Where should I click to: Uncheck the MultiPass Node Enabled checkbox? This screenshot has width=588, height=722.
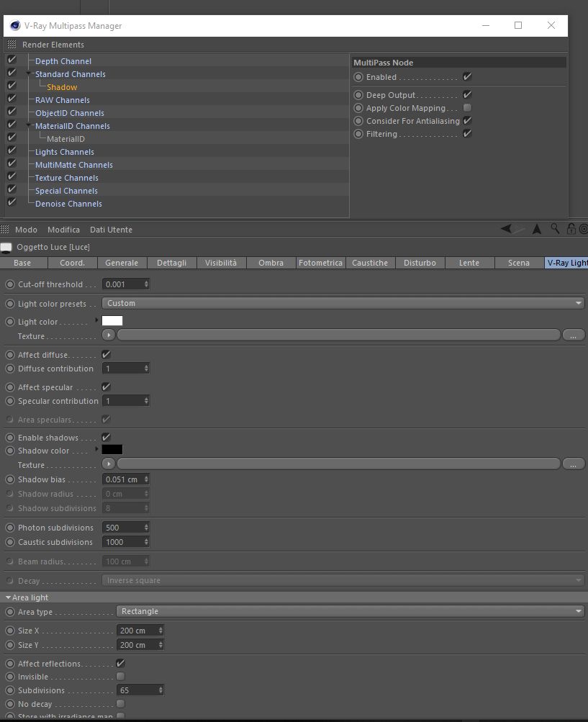pos(467,76)
